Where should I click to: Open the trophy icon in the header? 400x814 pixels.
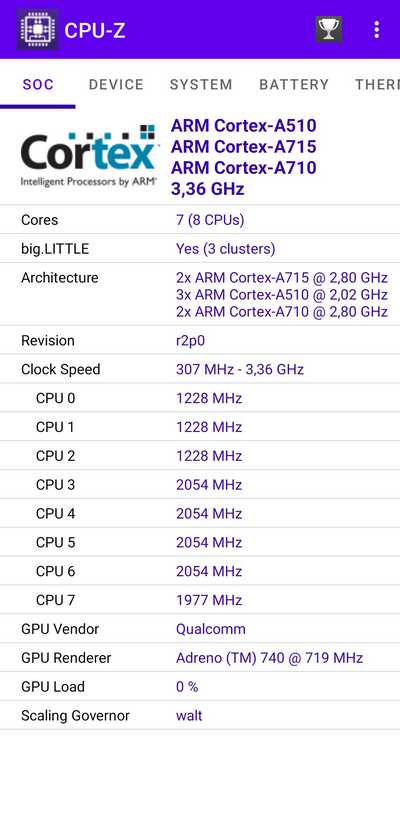point(329,29)
